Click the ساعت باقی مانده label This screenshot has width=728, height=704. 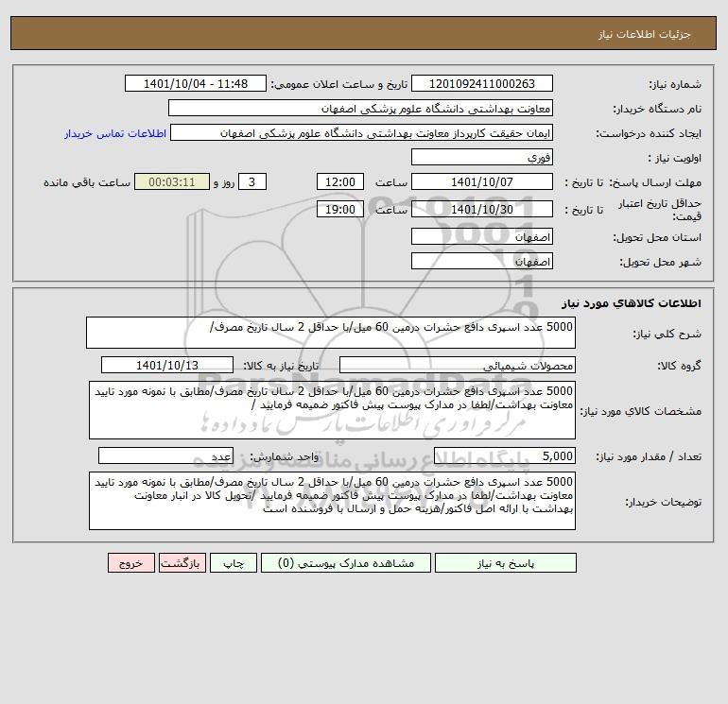[87, 182]
